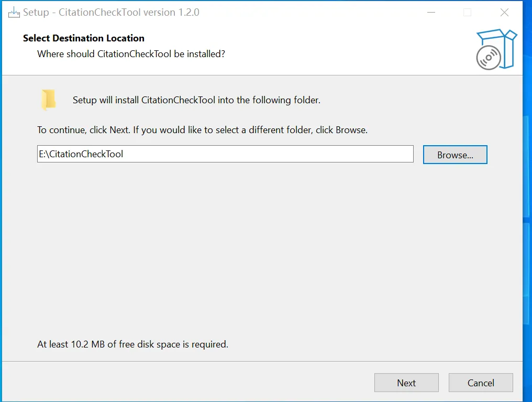Screen dimensions: 532x402
Task: Click the installer box icon in header
Action: pyautogui.click(x=496, y=49)
